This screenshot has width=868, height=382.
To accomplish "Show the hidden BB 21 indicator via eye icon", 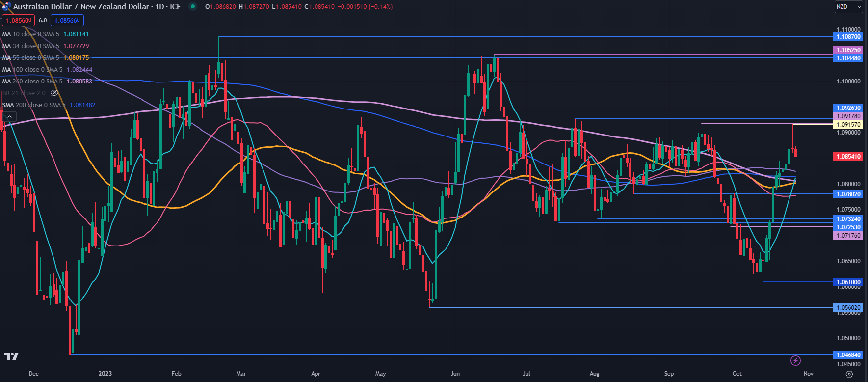I will pyautogui.click(x=54, y=93).
